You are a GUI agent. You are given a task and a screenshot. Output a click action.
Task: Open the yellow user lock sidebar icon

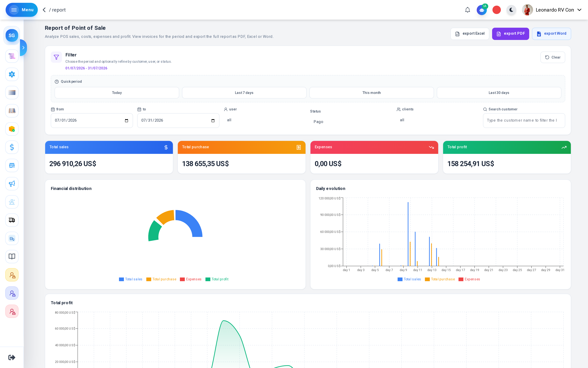[x=12, y=275]
